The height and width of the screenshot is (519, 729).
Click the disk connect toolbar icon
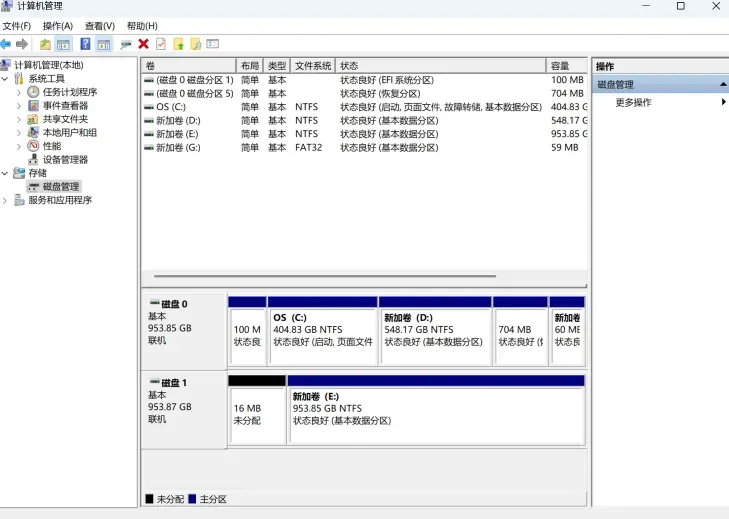pos(126,44)
